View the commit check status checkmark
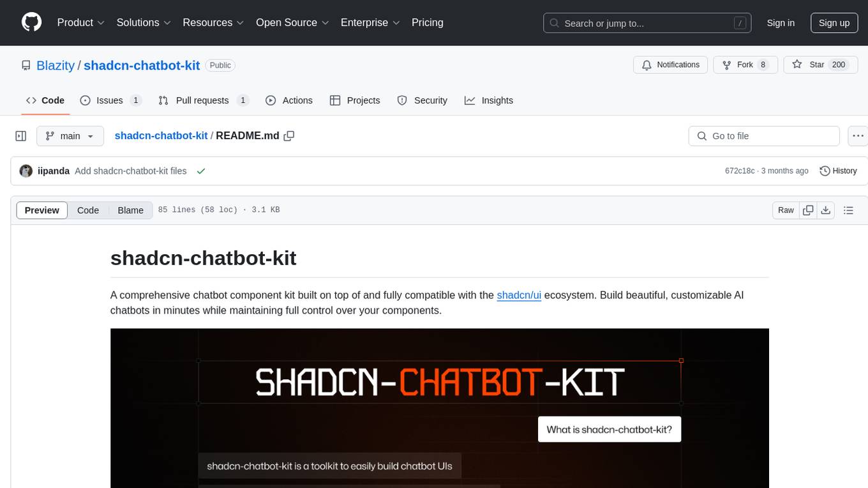868x488 pixels. coord(201,171)
